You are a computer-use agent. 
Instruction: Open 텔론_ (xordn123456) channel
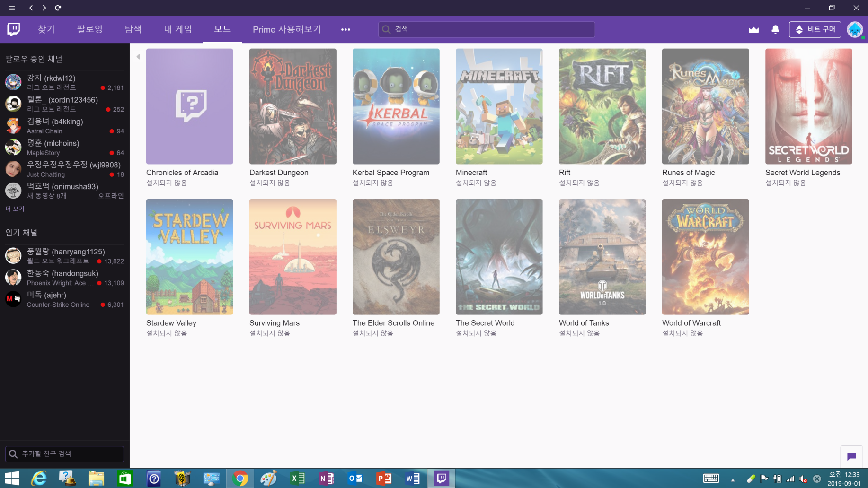click(65, 104)
